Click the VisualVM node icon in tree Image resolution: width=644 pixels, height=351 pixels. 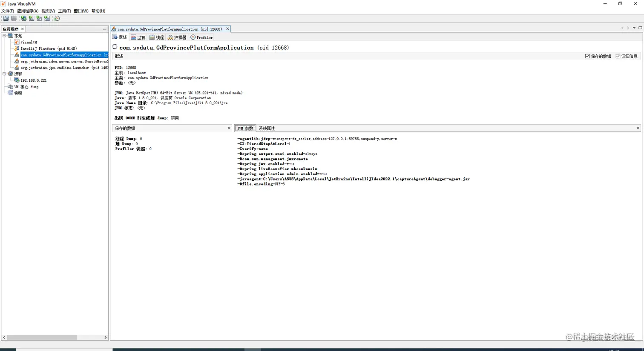(x=17, y=42)
